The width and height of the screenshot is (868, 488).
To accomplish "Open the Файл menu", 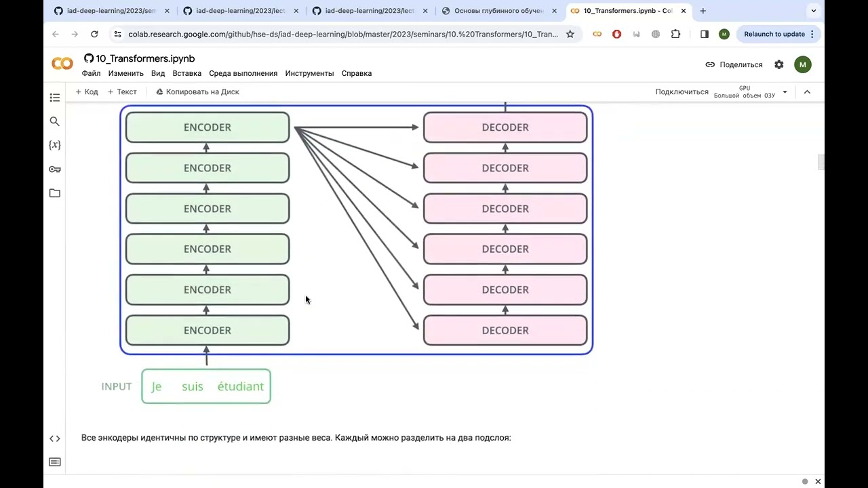I will tap(91, 73).
